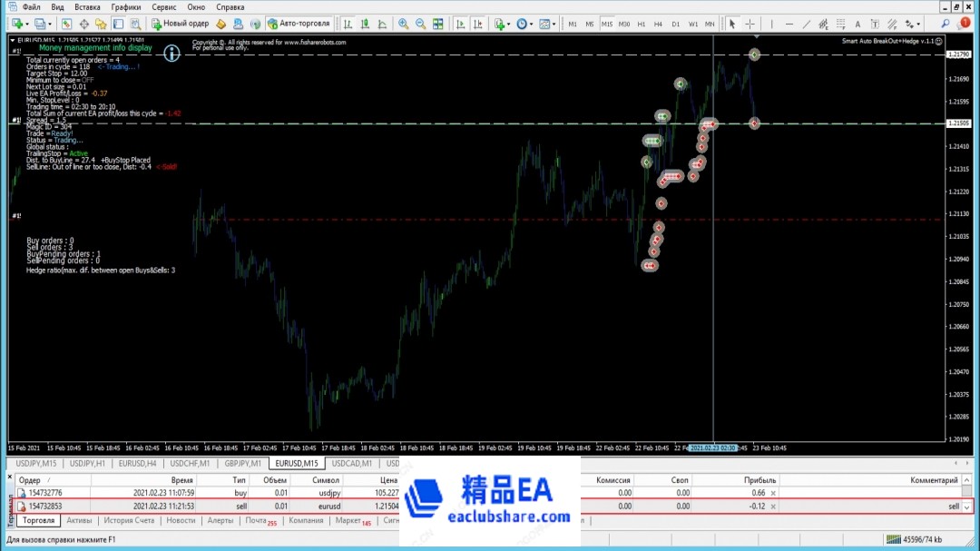The height and width of the screenshot is (551, 980).
Task: Expand the chart templates dropdown
Action: point(555,24)
